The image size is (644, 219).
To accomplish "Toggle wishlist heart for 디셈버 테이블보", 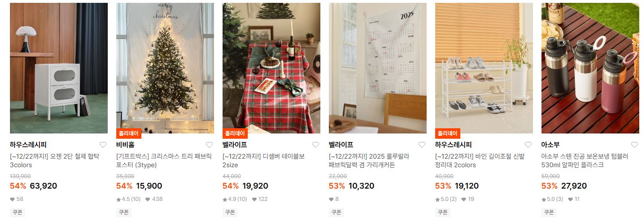I will tap(316, 145).
